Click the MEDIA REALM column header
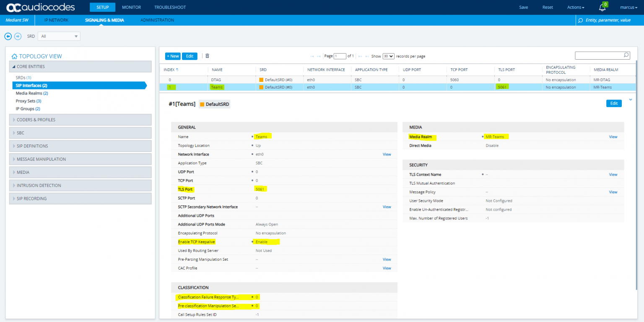The height and width of the screenshot is (322, 644). (606, 70)
